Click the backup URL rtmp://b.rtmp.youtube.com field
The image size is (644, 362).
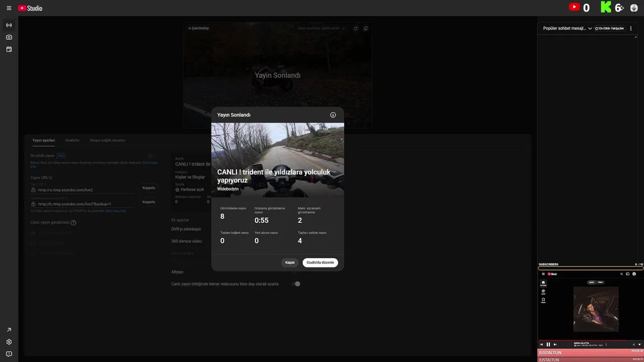(x=83, y=204)
